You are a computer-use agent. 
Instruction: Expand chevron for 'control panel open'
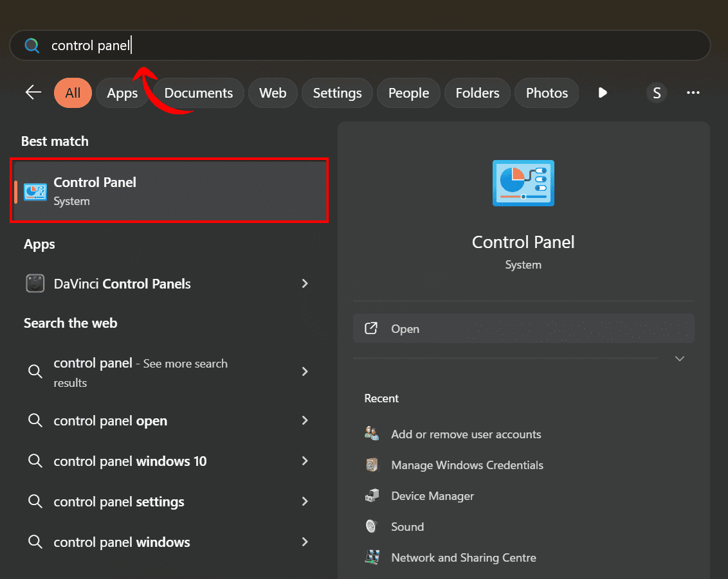(x=305, y=420)
